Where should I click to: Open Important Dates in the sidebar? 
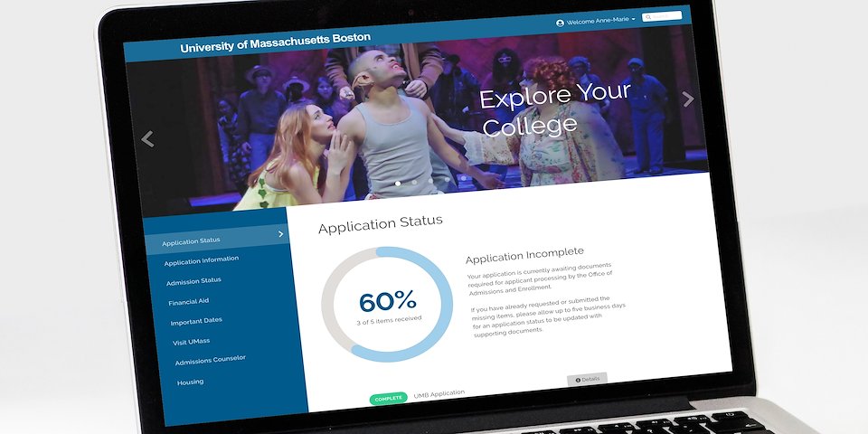196,322
